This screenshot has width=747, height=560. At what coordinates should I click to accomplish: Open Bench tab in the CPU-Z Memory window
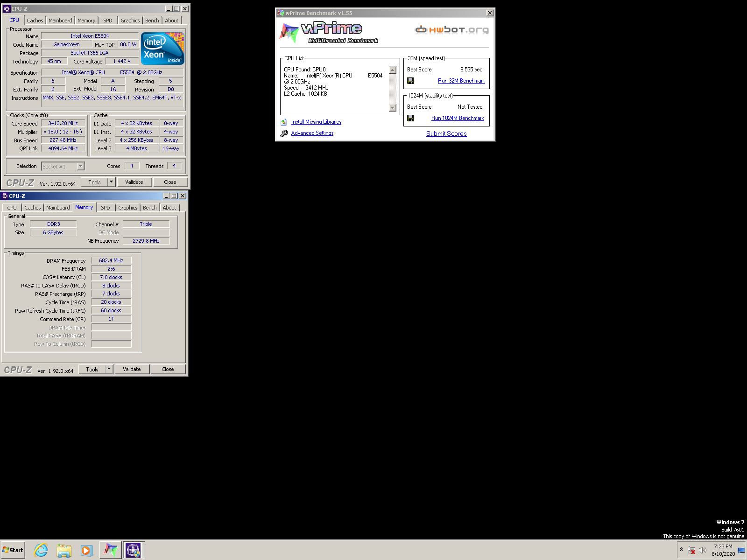[150, 208]
